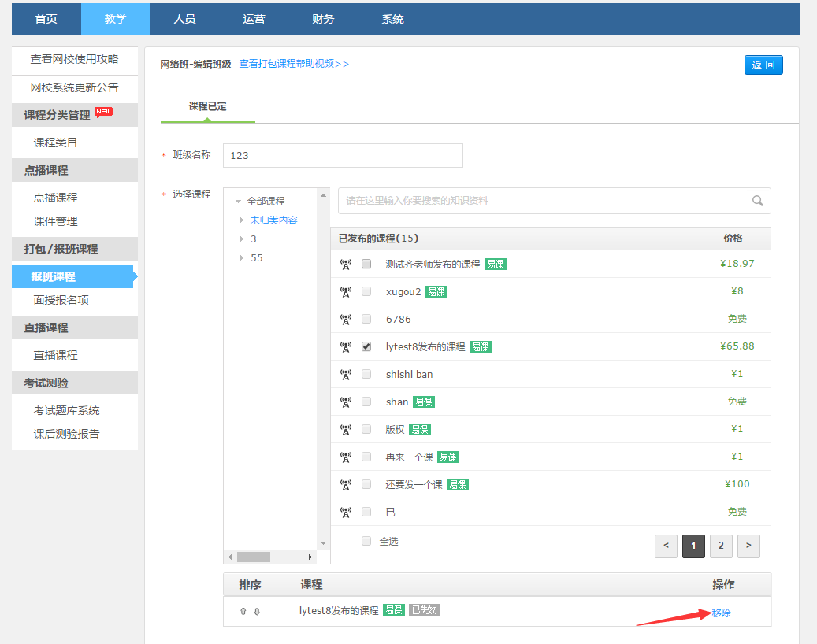This screenshot has width=817, height=644.
Task: Click the search magnifier icon
Action: 757,201
